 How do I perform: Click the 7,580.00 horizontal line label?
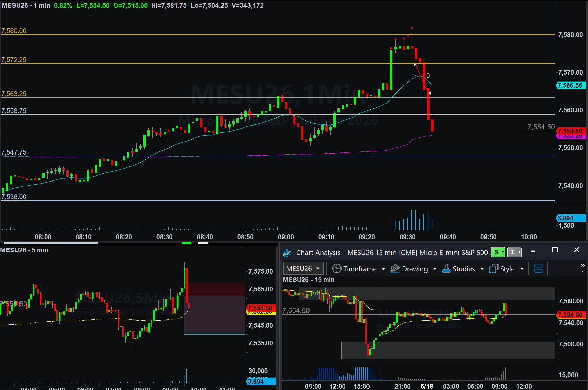14,31
